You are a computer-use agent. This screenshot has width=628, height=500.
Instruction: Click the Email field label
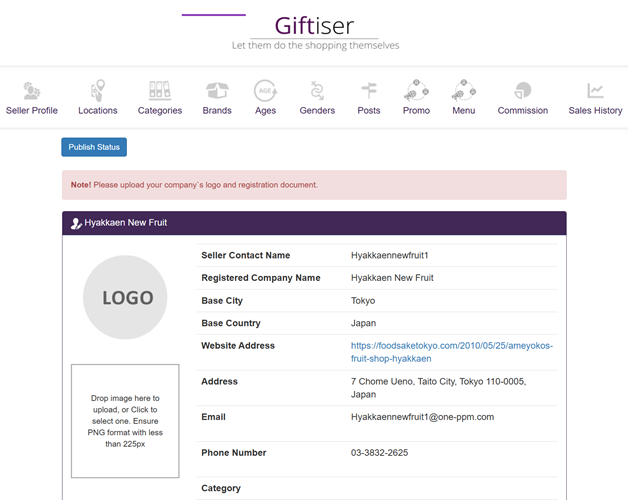tap(213, 417)
